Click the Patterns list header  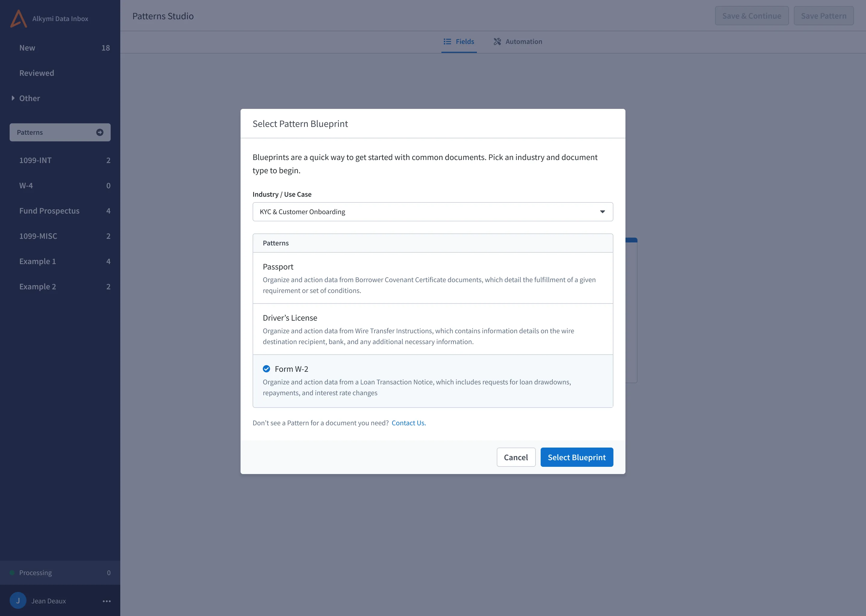433,243
